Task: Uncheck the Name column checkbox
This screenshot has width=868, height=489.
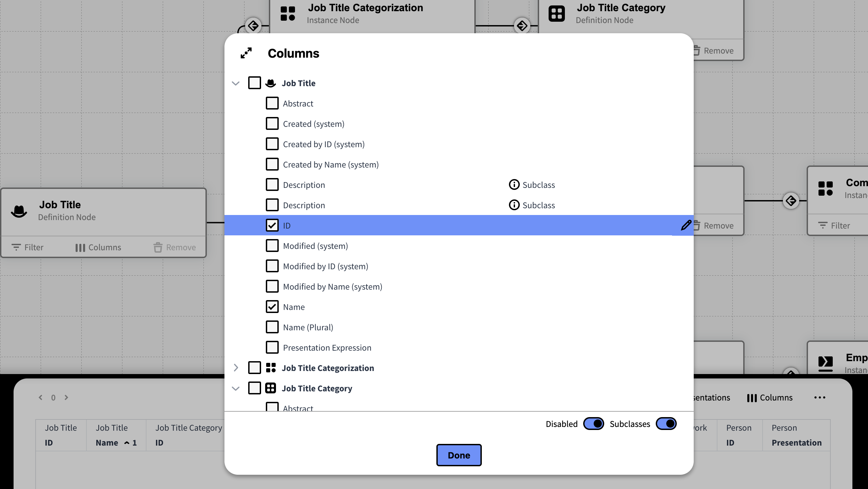Action: (x=272, y=307)
